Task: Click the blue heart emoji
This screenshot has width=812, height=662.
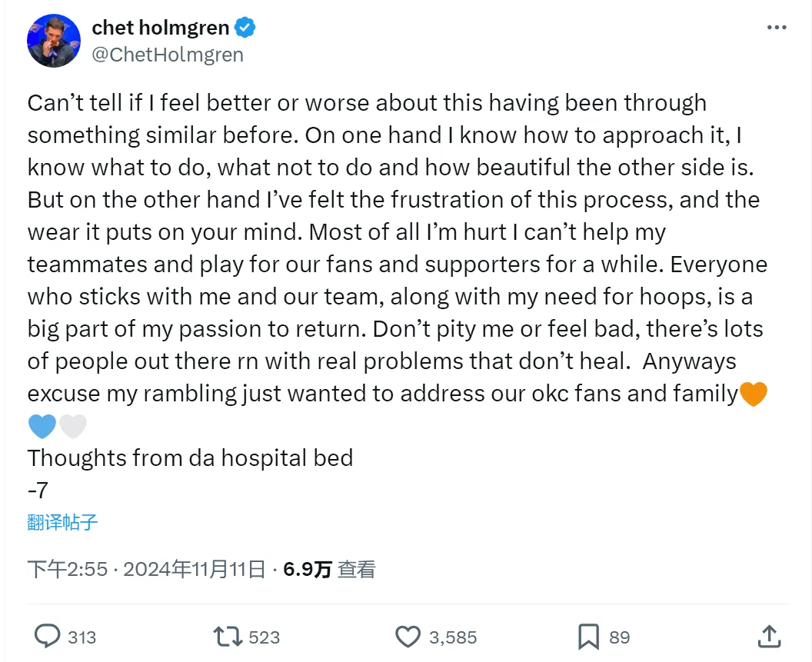Action: click(42, 426)
